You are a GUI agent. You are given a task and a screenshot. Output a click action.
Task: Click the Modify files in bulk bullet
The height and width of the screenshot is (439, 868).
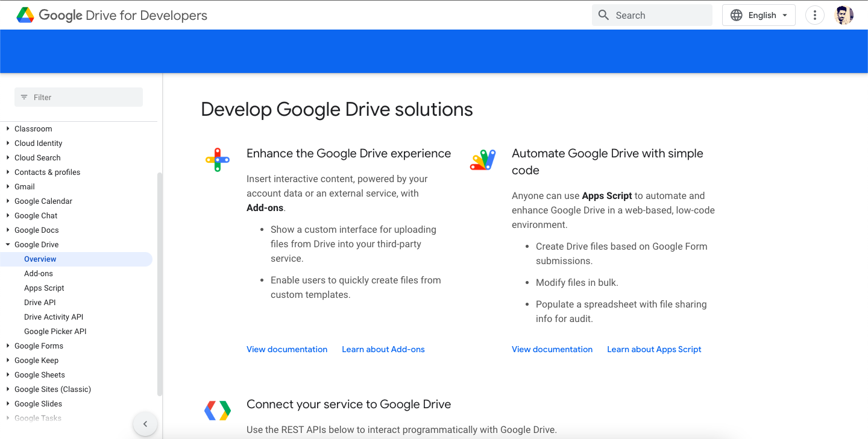577,282
